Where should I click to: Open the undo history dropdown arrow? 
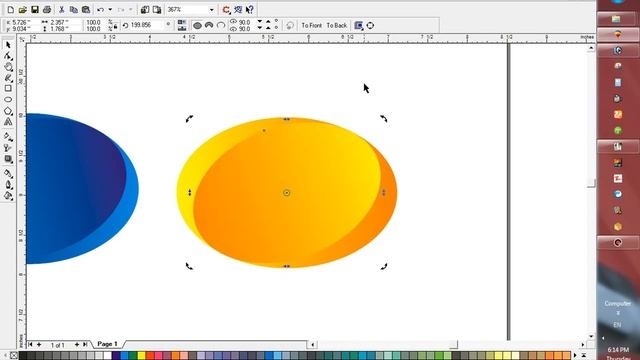[x=110, y=9]
